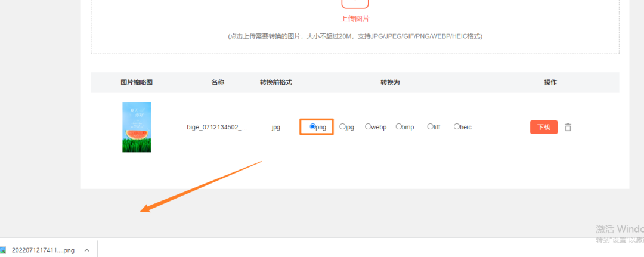Click the 转换前格式 column header
This screenshot has height=257, width=644.
click(276, 82)
